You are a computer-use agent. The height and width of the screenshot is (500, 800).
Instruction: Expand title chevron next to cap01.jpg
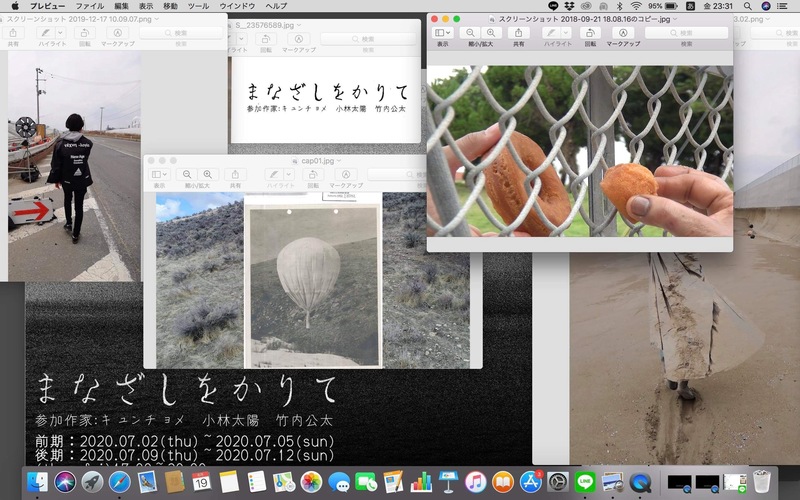coord(339,161)
